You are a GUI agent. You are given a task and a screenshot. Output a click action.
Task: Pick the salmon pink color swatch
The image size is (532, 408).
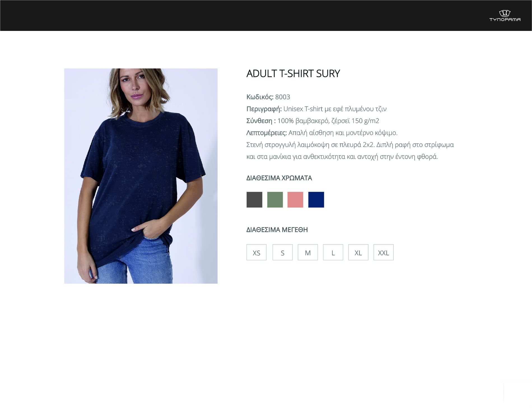(x=295, y=200)
